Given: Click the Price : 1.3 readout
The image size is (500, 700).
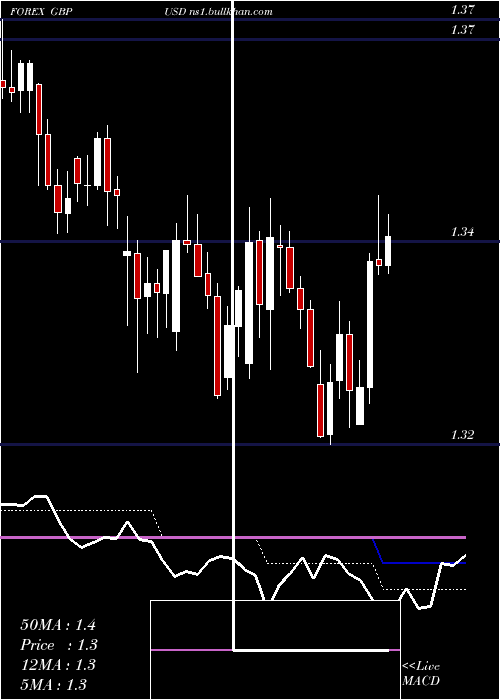Looking at the screenshot, I should click(x=59, y=645).
